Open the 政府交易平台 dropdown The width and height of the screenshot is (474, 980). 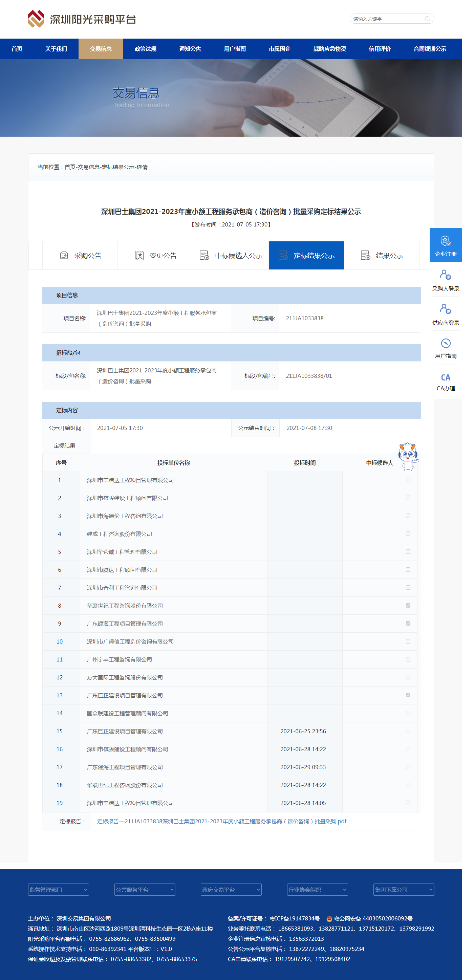pos(231,890)
